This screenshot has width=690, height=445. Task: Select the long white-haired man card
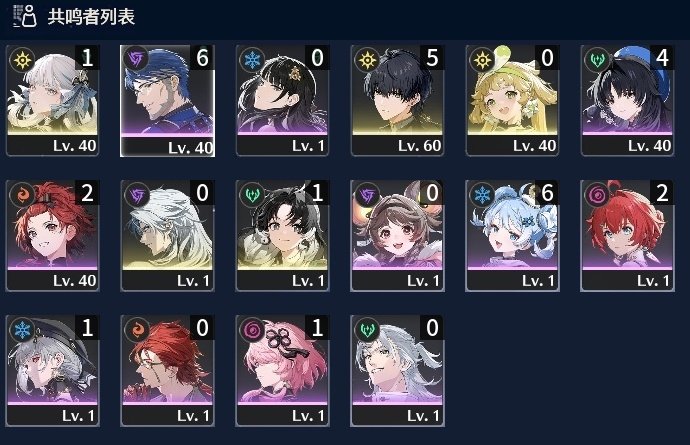pyautogui.click(x=167, y=236)
